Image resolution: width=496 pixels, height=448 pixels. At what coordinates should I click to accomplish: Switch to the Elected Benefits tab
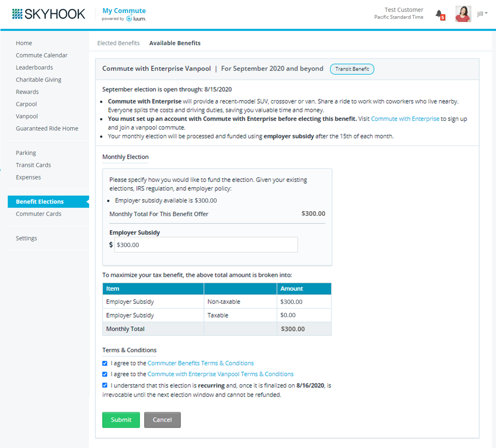(118, 43)
